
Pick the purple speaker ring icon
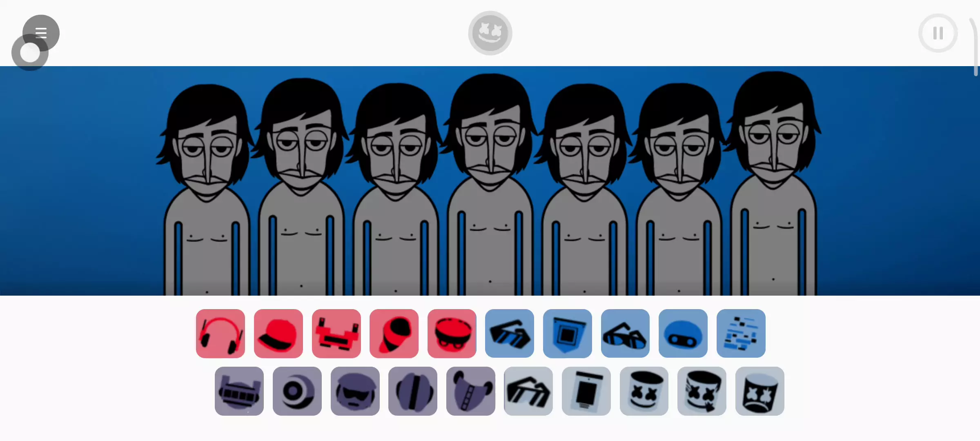point(297,391)
